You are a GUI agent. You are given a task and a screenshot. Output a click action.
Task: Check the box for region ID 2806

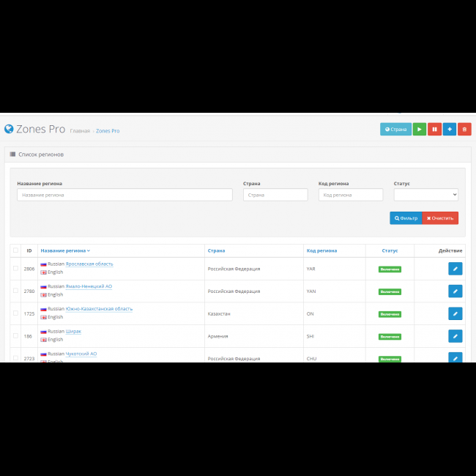tap(15, 269)
